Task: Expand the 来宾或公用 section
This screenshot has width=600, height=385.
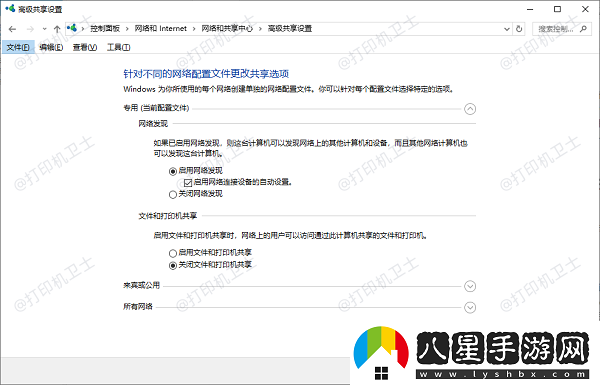Action: coord(470,286)
